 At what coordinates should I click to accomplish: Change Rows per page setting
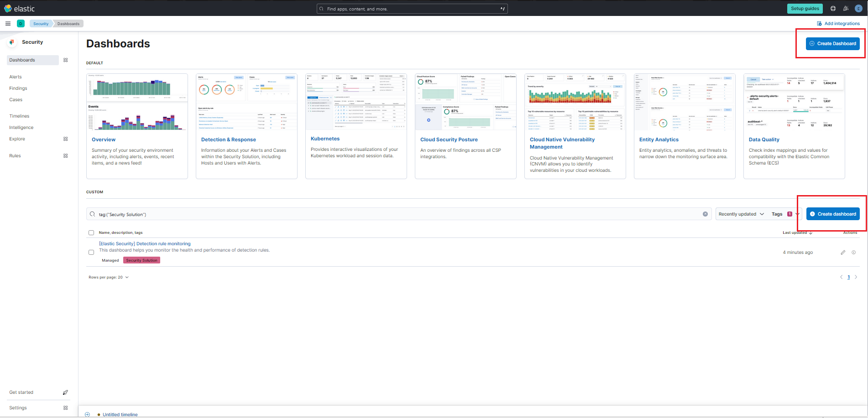pyautogui.click(x=109, y=277)
